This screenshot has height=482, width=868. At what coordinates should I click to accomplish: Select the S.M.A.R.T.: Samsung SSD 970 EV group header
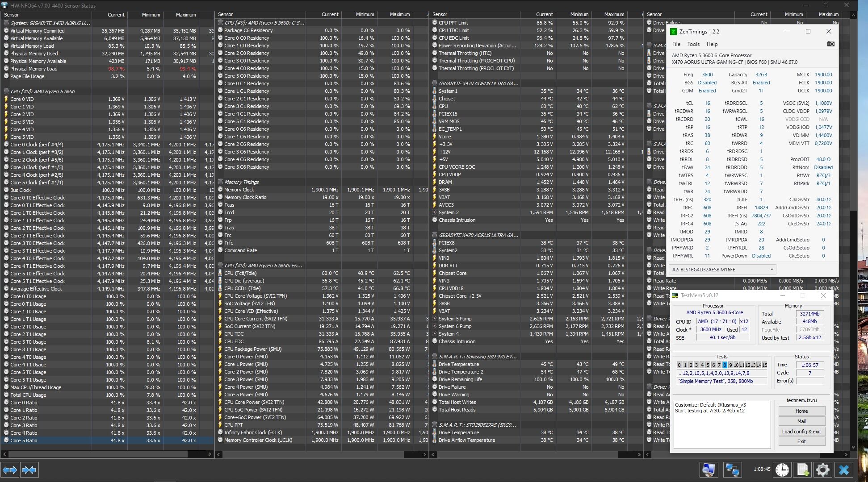pyautogui.click(x=536, y=357)
